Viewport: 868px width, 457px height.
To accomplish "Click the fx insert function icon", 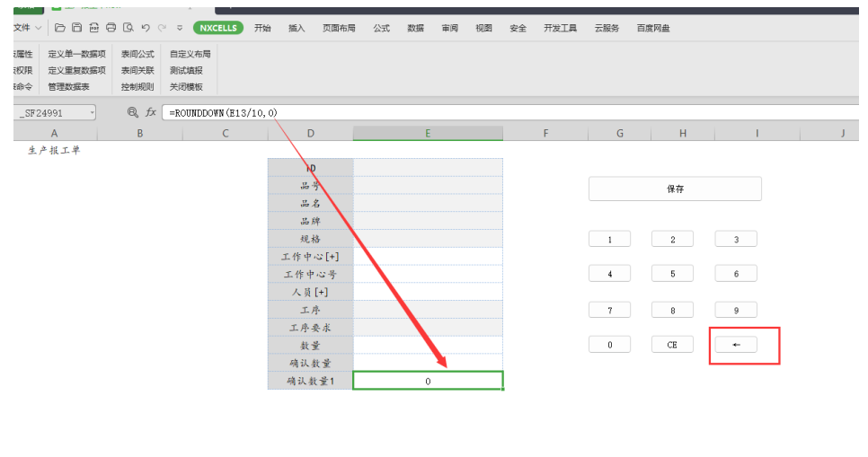I will coord(151,112).
